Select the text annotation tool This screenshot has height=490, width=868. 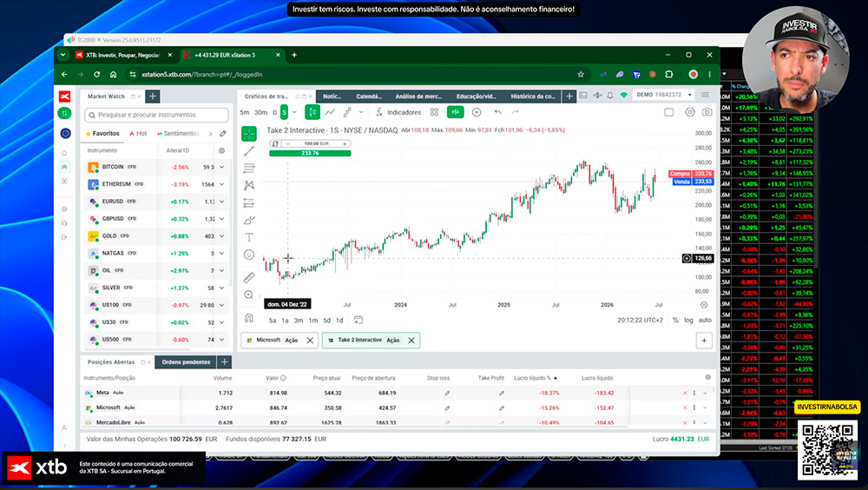click(249, 237)
